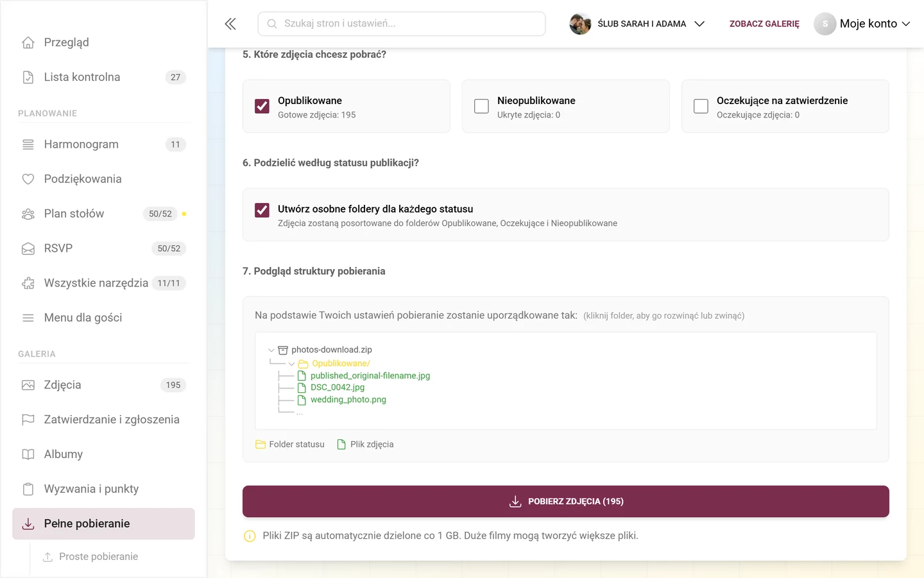The width and height of the screenshot is (924, 578).
Task: Click the 27 badge on Lista kontrolna
Action: tap(176, 77)
